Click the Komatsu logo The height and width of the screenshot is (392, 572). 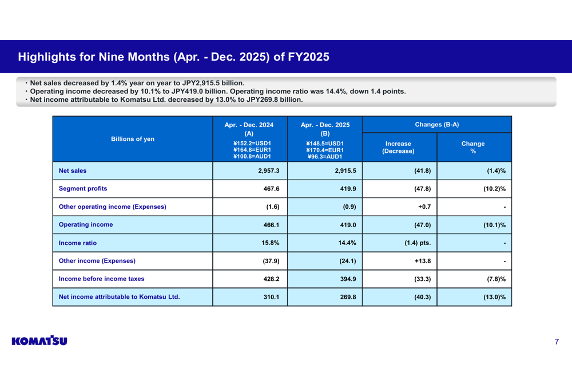39,341
